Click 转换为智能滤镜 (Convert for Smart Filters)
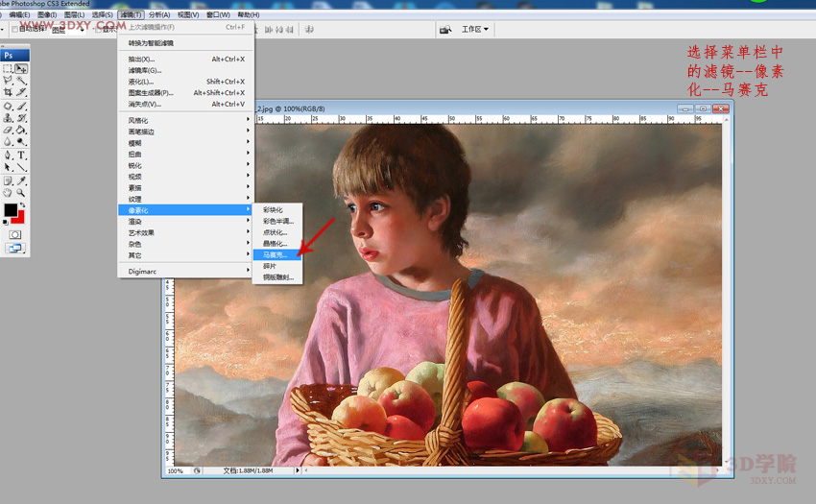 (x=151, y=43)
